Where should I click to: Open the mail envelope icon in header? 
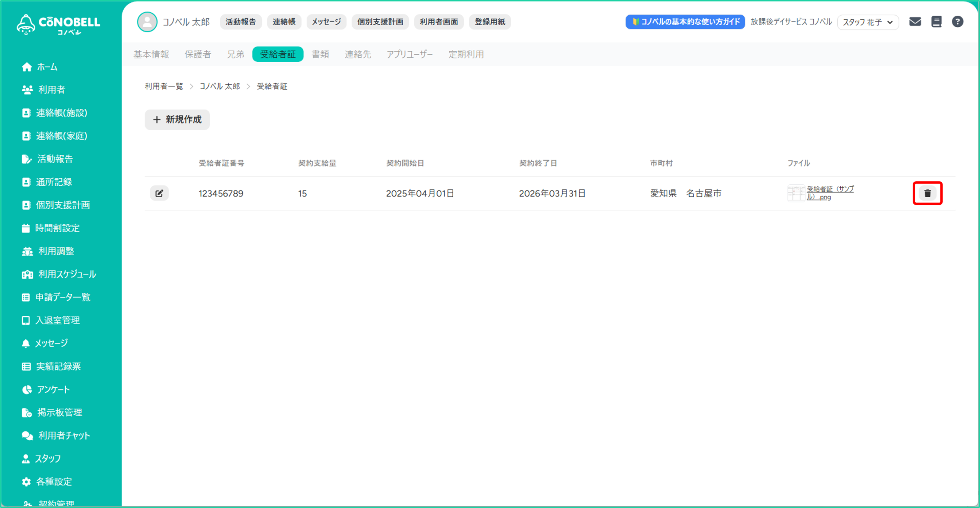[x=915, y=22]
